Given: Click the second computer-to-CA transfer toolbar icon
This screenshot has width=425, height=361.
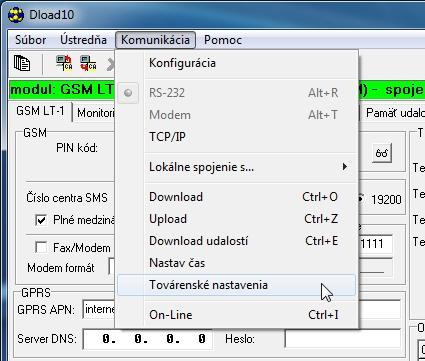Looking at the screenshot, I should (88, 63).
